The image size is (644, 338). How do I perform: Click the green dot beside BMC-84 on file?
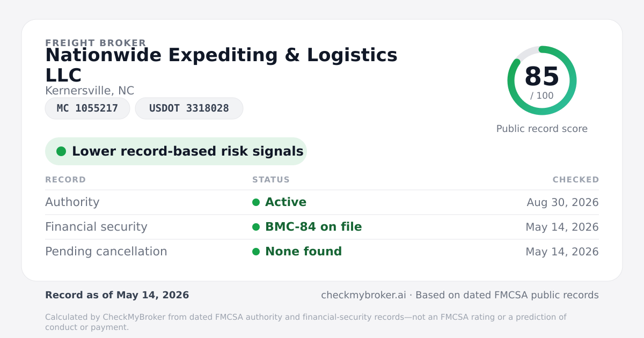(x=256, y=227)
